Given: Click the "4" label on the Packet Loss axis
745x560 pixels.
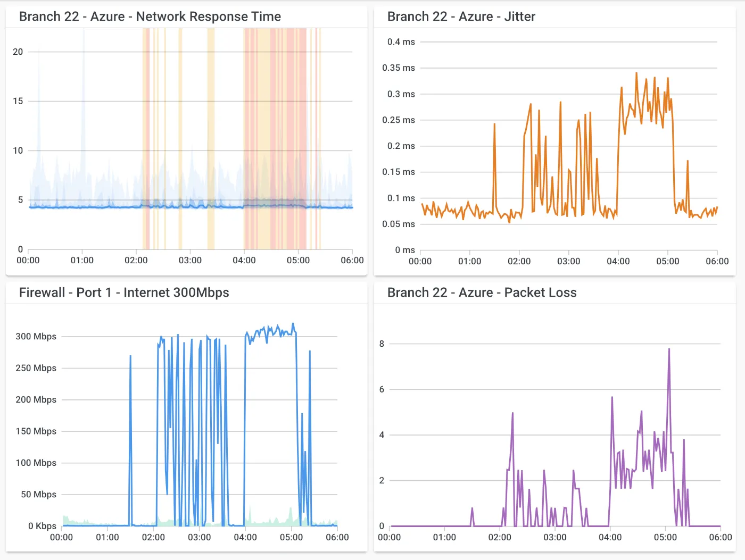Looking at the screenshot, I should [382, 435].
